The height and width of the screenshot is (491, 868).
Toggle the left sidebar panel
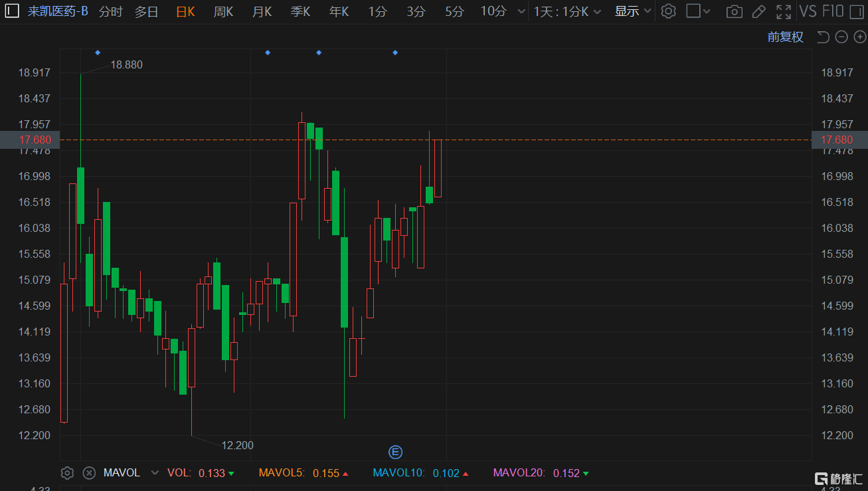point(12,11)
